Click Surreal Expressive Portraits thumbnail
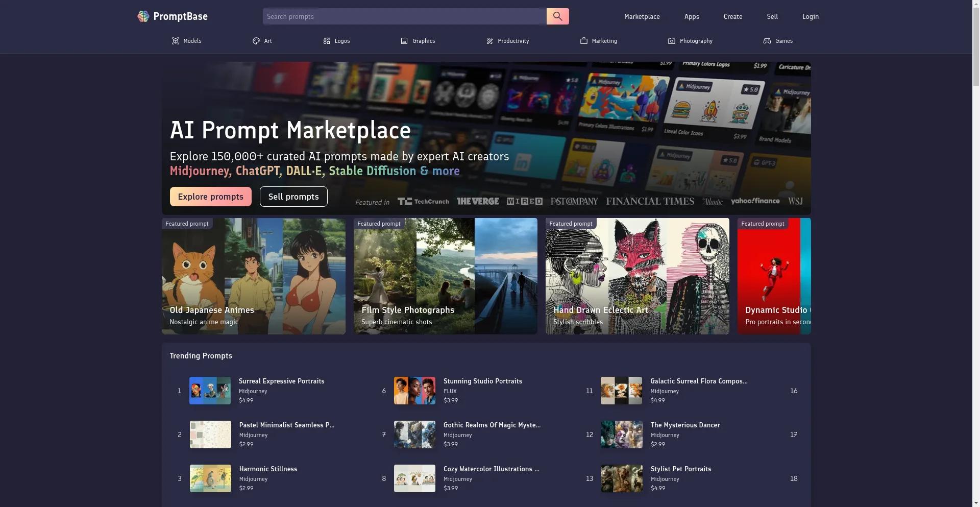Image resolution: width=980 pixels, height=507 pixels. tap(210, 391)
